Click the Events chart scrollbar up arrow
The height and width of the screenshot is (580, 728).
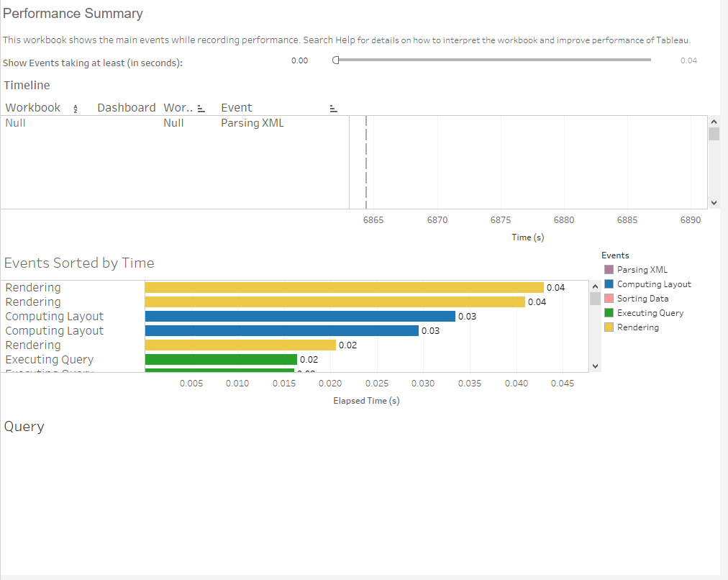pyautogui.click(x=595, y=285)
